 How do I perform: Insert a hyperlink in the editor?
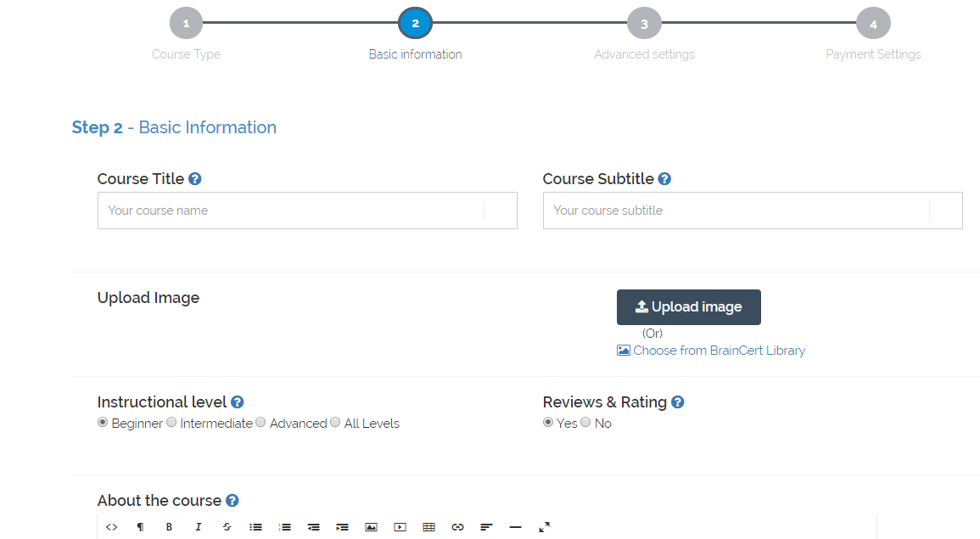click(457, 527)
